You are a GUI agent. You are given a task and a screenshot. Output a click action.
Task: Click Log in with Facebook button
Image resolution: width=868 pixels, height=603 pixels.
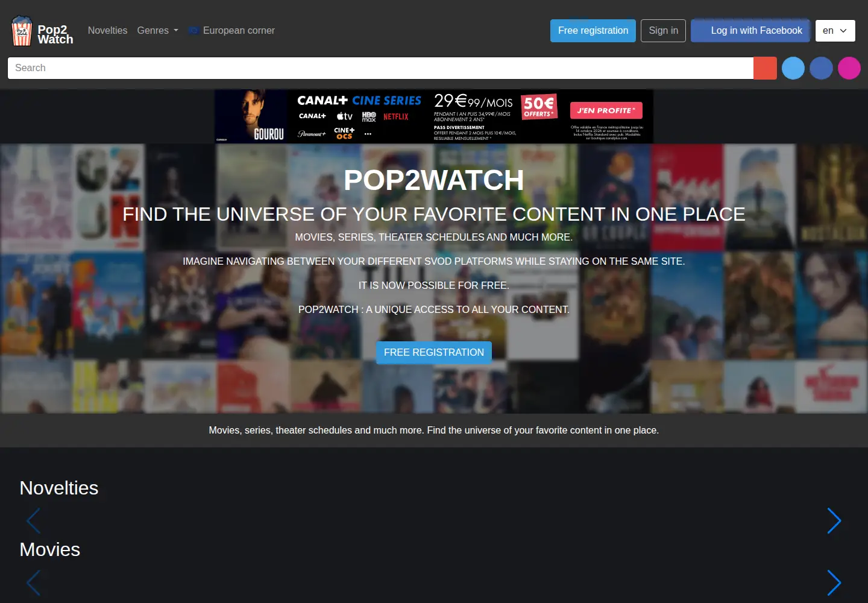point(750,31)
